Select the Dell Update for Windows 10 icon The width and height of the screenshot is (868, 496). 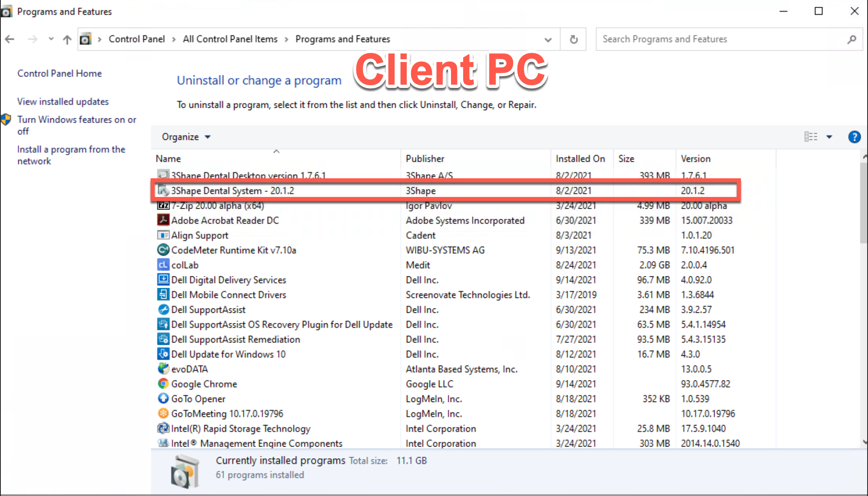coord(163,354)
